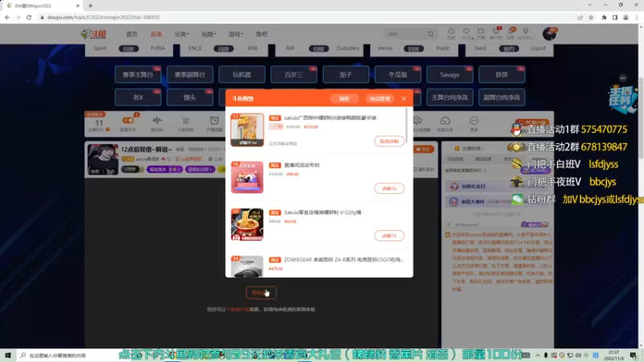Screen dimensions: 644x362
Task: Open the pink 直播间活动专拍 product thumbnail
Action: pyautogui.click(x=247, y=177)
